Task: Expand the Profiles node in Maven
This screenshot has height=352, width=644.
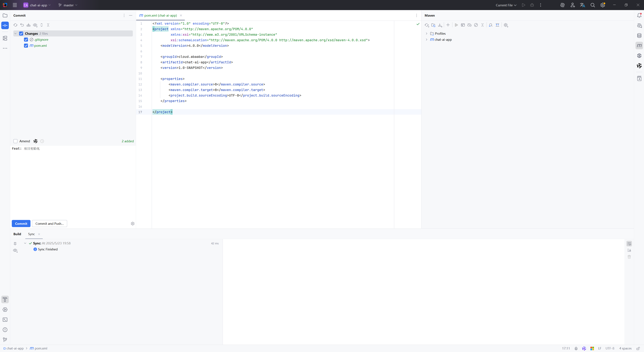Action: (x=426, y=34)
